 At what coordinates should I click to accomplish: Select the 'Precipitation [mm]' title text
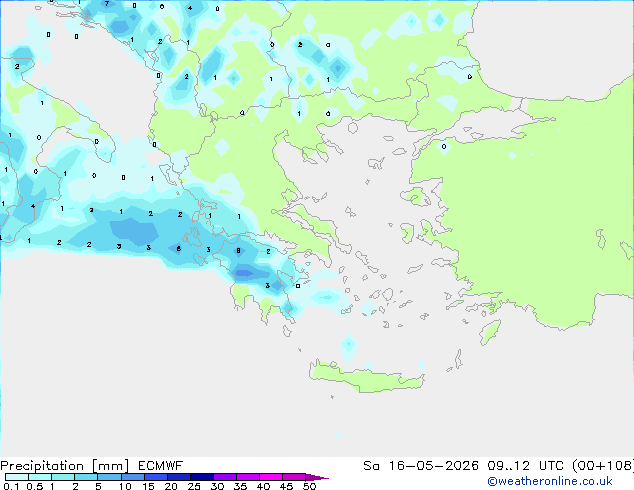point(65,466)
